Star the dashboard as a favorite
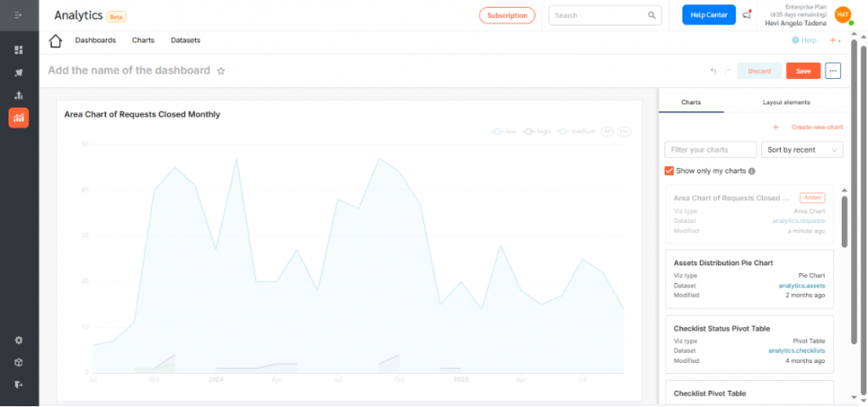868x407 pixels. 221,71
